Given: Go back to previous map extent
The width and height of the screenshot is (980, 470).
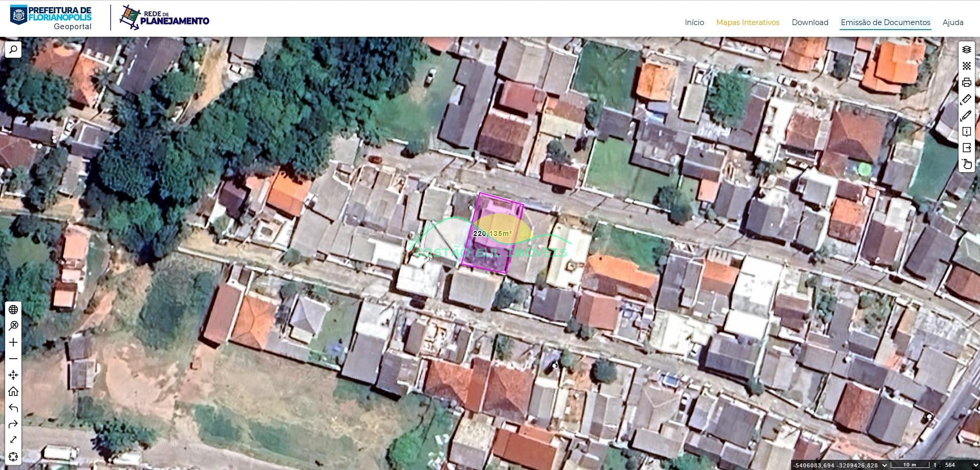Looking at the screenshot, I should 13,408.
